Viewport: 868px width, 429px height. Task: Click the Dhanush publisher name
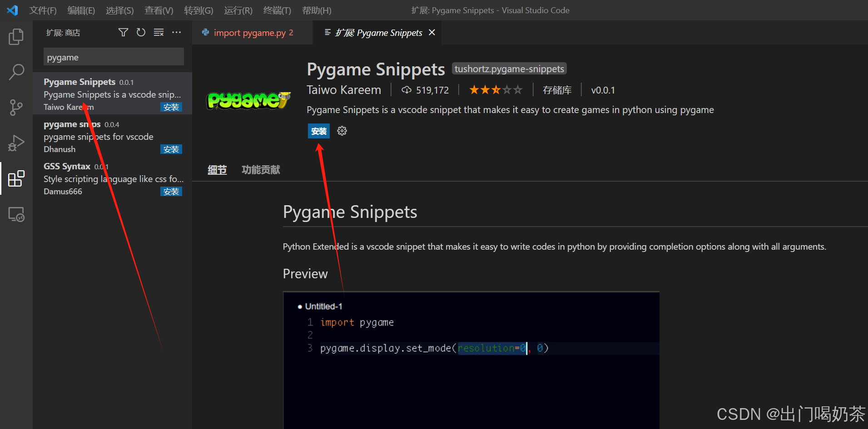(x=60, y=149)
